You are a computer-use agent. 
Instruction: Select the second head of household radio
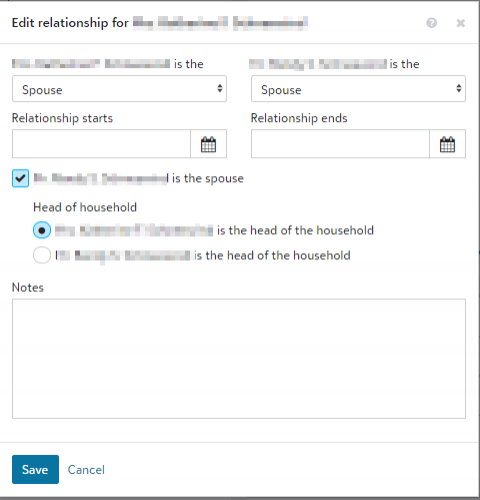[42, 255]
